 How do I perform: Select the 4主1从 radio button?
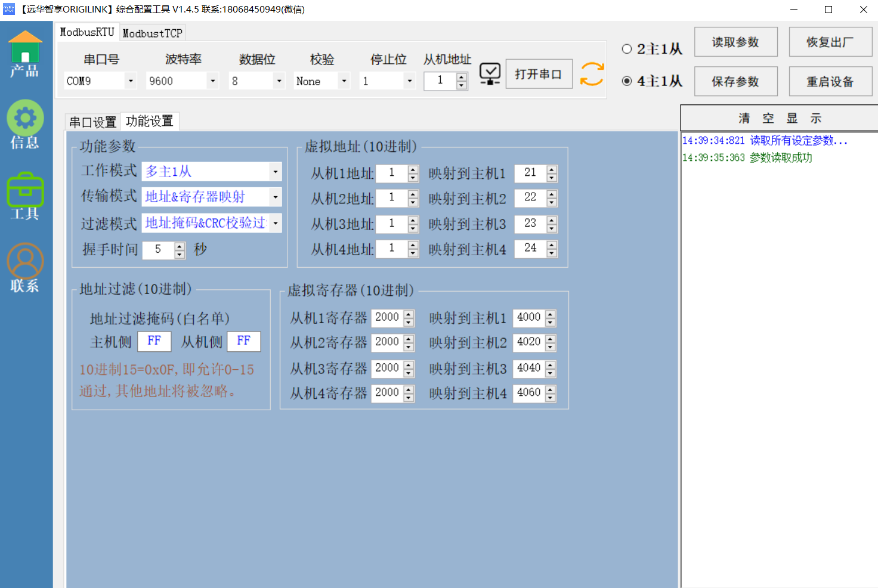(x=627, y=81)
